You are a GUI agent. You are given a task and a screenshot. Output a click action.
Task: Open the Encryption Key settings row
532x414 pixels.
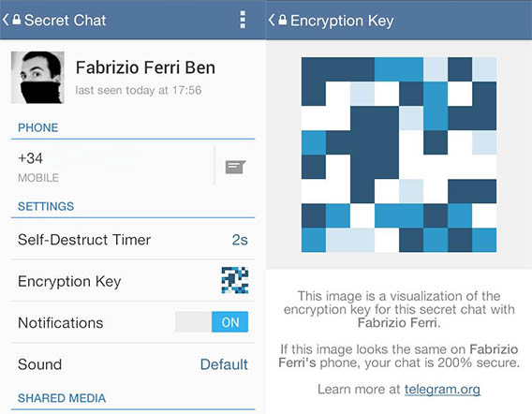pyautogui.click(x=133, y=281)
